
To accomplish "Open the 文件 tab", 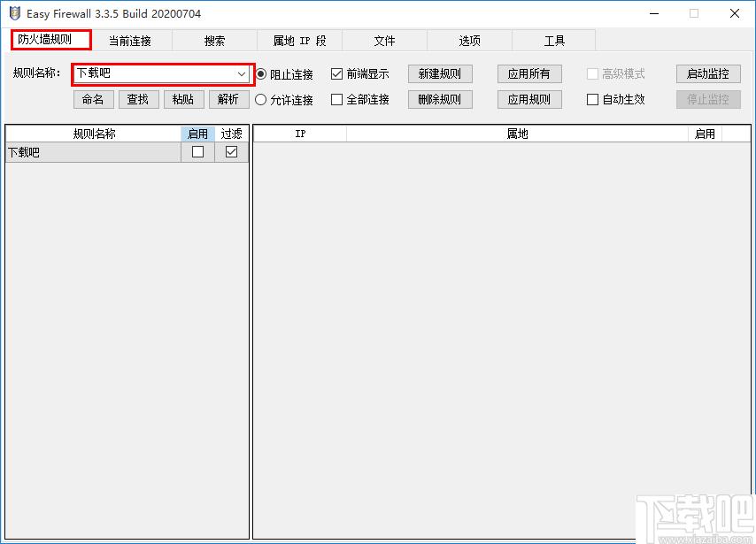I will tap(384, 41).
